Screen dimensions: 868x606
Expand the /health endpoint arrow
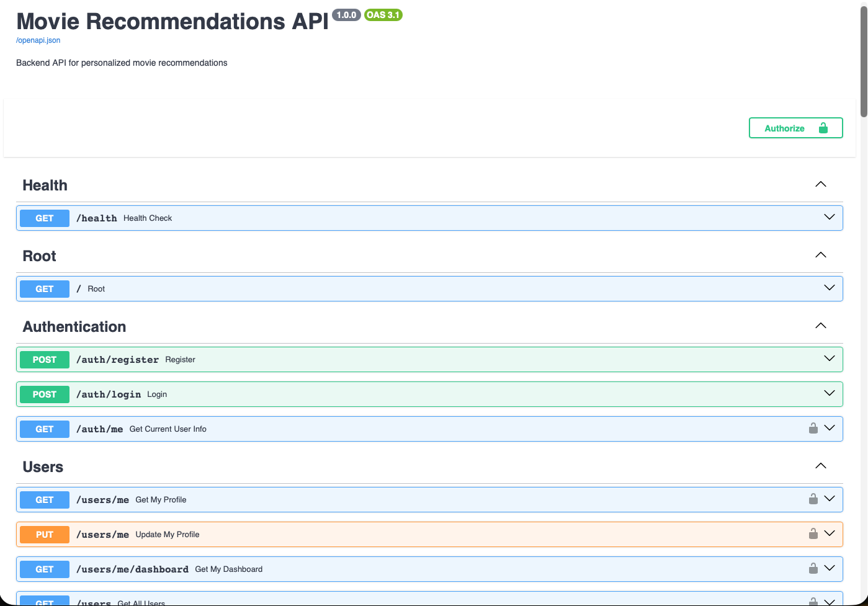829,218
